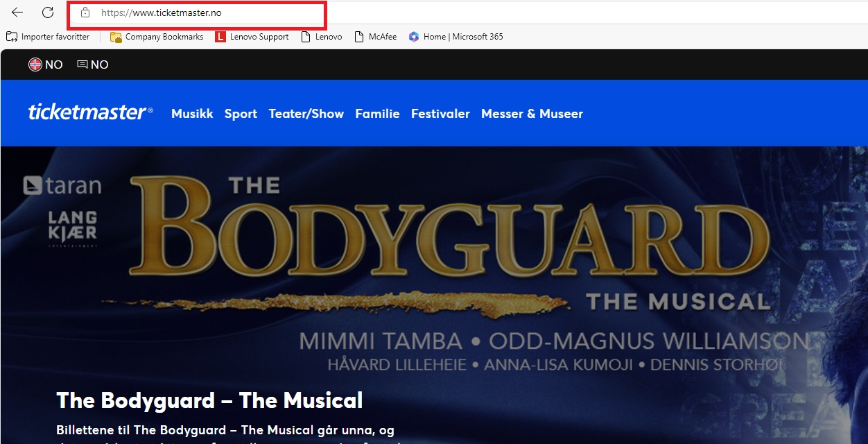Viewport: 868px width, 444px height.
Task: Open the Lenovo Support bookmark
Action: [252, 37]
